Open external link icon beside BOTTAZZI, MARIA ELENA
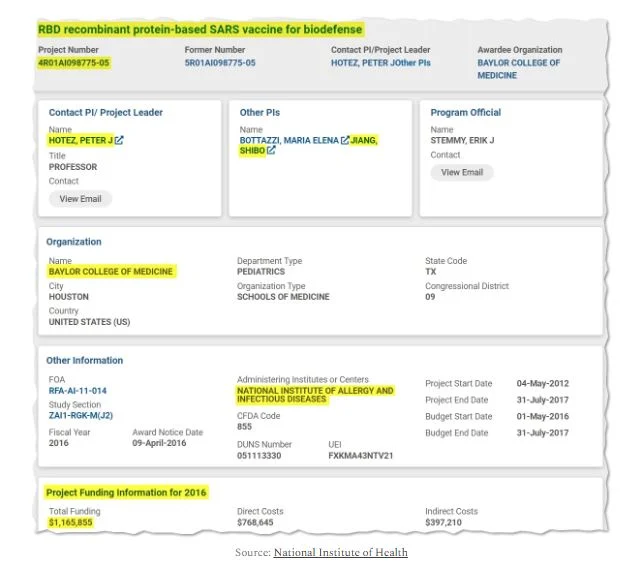 coord(345,141)
